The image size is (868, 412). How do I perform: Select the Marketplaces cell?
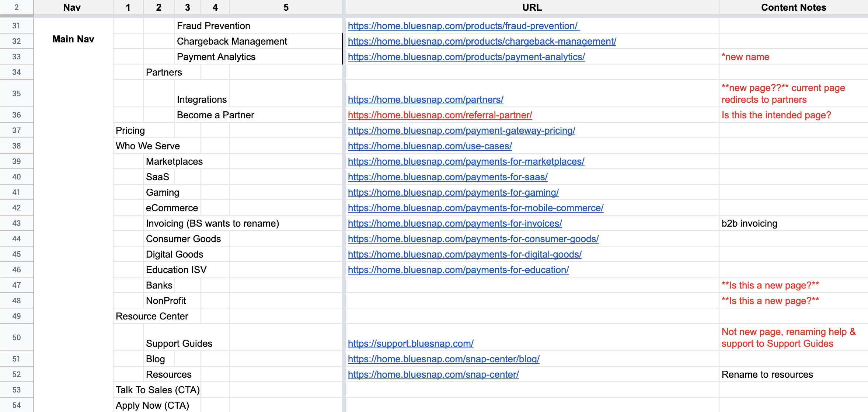click(x=174, y=161)
